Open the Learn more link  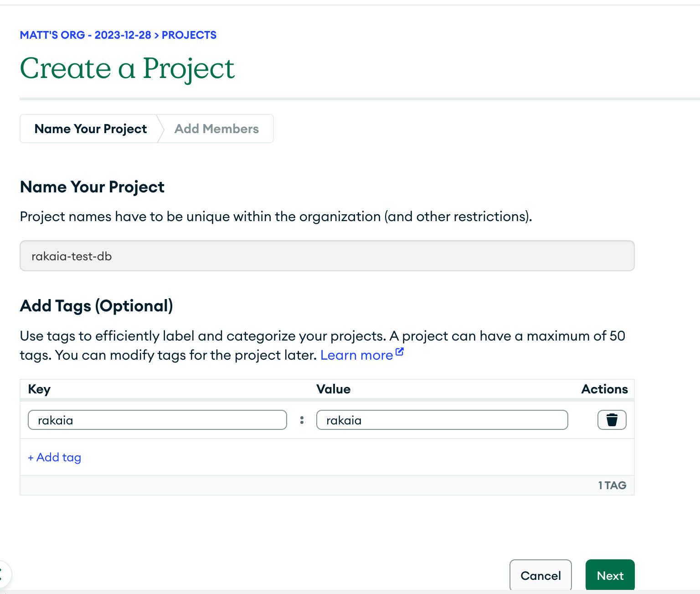pyautogui.click(x=356, y=355)
